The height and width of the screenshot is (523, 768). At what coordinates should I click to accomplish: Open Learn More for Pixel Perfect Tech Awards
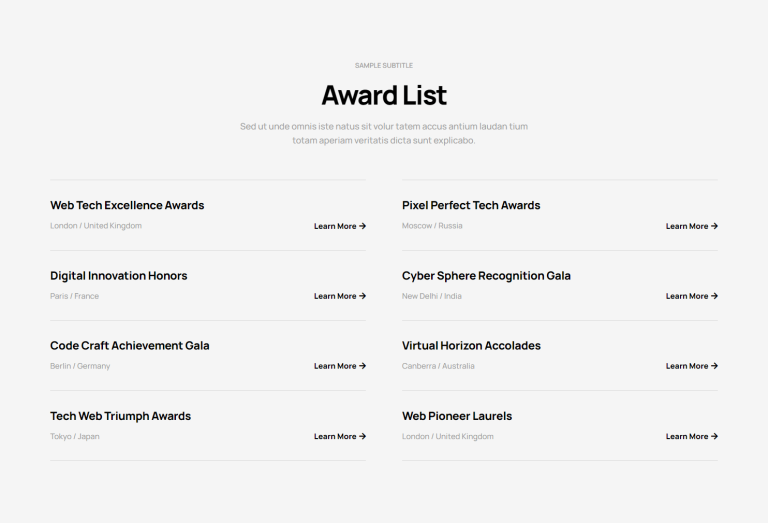tap(687, 226)
